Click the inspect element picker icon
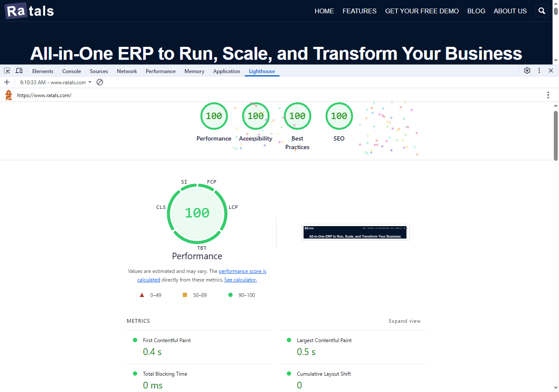Image resolution: width=559 pixels, height=392 pixels. 7,71
